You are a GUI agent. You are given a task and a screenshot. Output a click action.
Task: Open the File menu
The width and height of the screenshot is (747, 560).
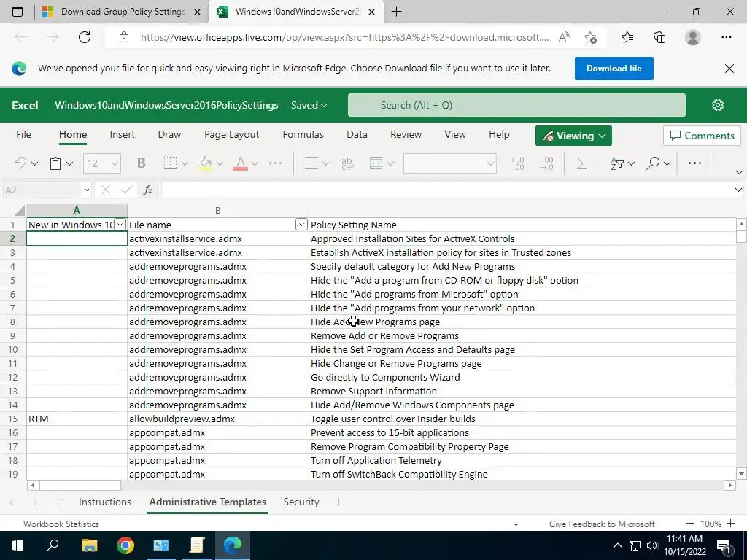[x=23, y=134]
